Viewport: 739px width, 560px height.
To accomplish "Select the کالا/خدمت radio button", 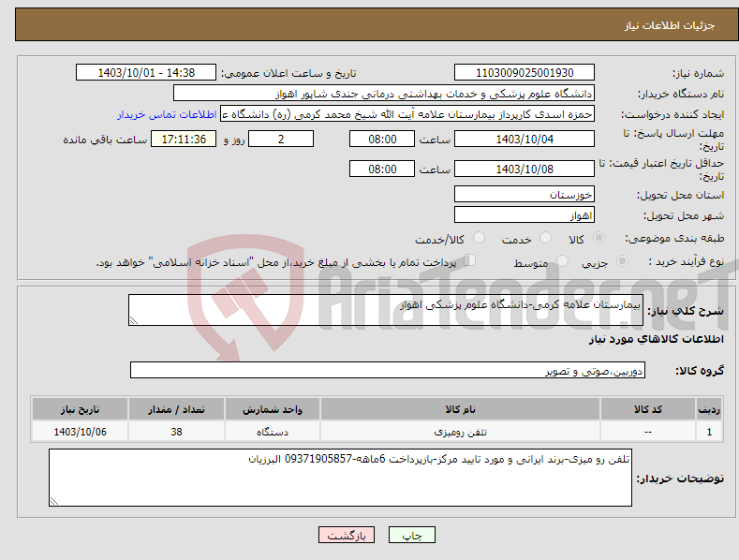I will (x=479, y=238).
